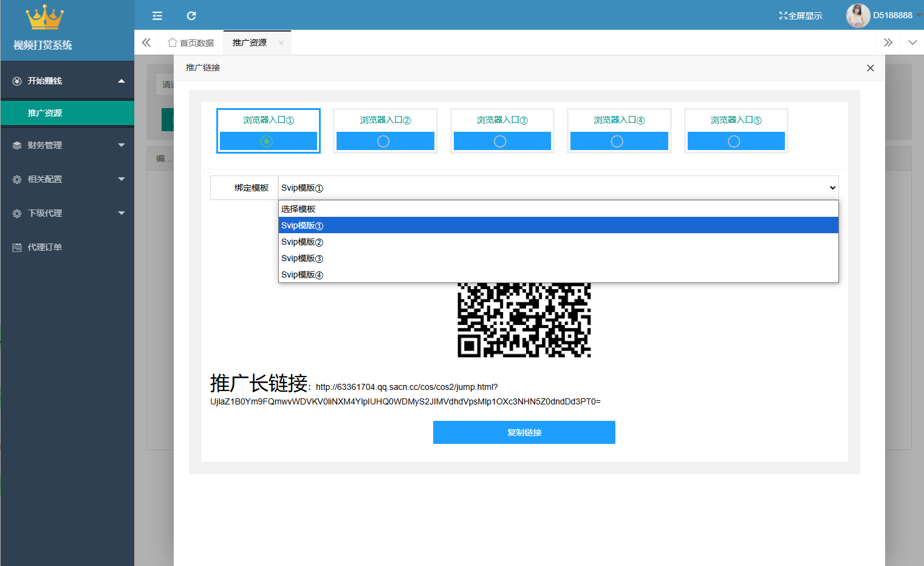Click the 推广长链接 heading
This screenshot has width=924, height=566.
(259, 383)
